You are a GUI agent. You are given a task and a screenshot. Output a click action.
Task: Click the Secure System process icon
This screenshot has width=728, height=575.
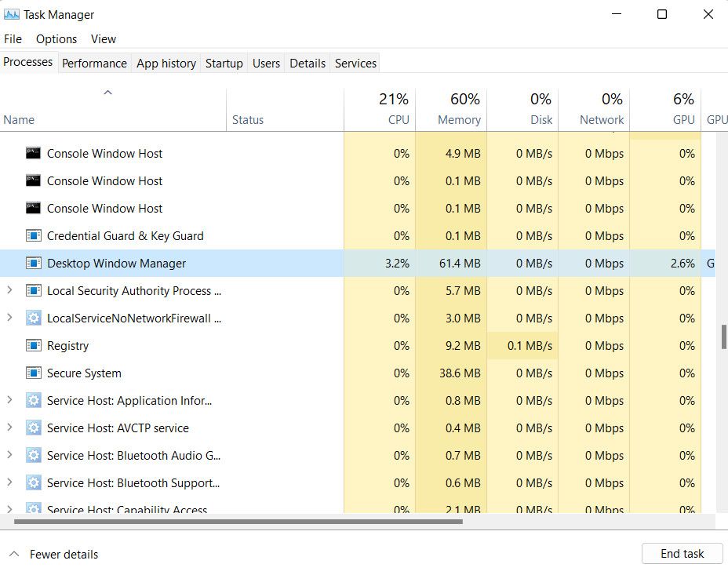click(34, 373)
